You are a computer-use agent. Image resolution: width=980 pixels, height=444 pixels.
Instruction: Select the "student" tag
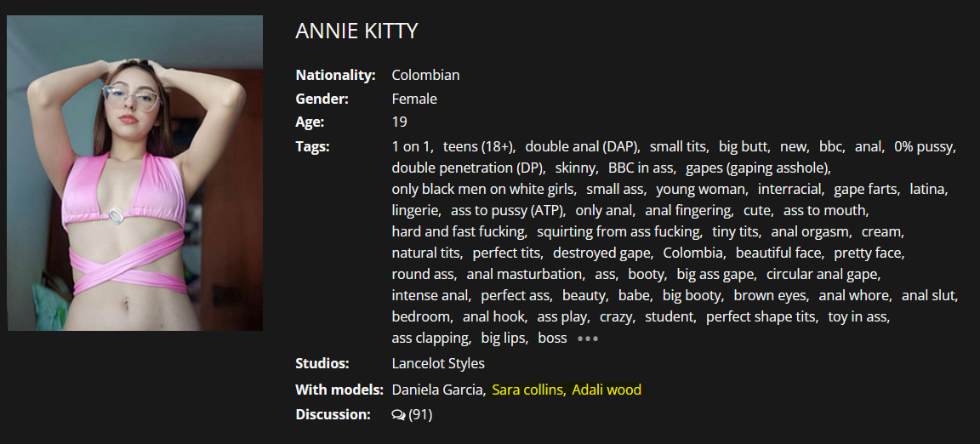coord(669,316)
